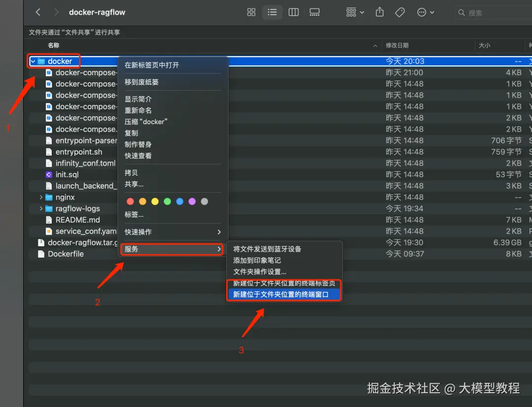Switch to gallery view

point(314,12)
